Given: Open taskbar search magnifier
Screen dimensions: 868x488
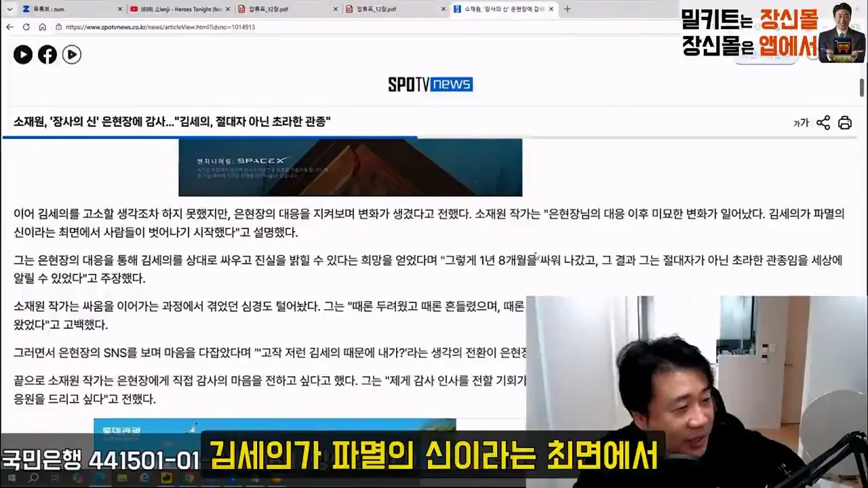Looking at the screenshot, I should pyautogui.click(x=33, y=478).
